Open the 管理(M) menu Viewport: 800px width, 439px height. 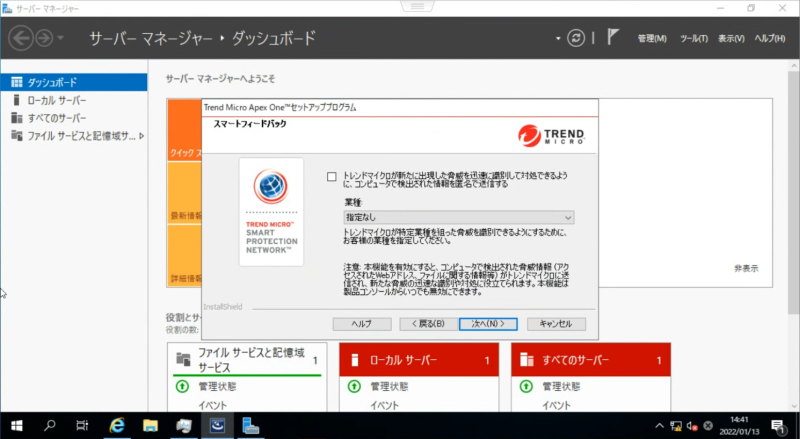click(x=652, y=39)
